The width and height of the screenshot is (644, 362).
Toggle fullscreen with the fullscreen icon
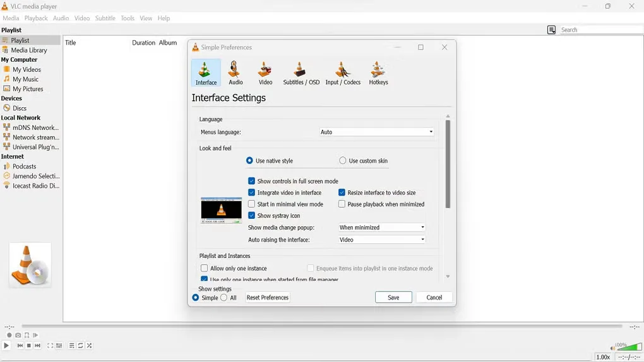click(x=50, y=346)
